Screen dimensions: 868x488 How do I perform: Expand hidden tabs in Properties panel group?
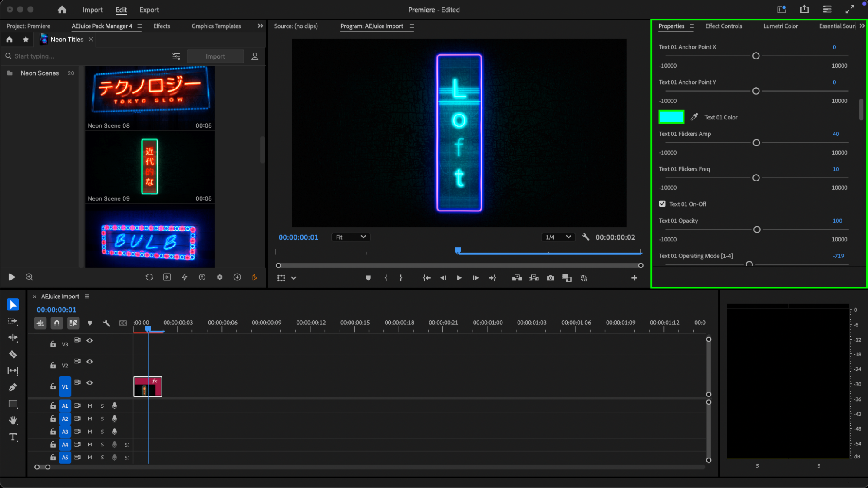tap(862, 26)
